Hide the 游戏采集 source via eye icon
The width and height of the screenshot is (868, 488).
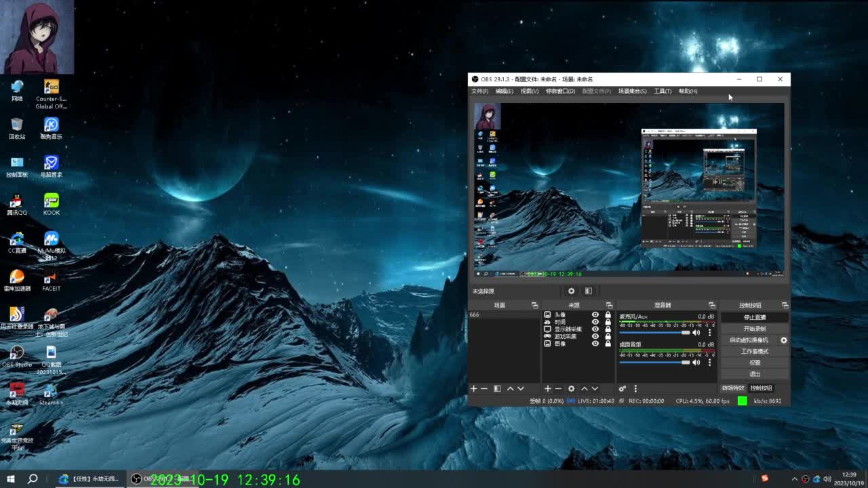coord(595,336)
